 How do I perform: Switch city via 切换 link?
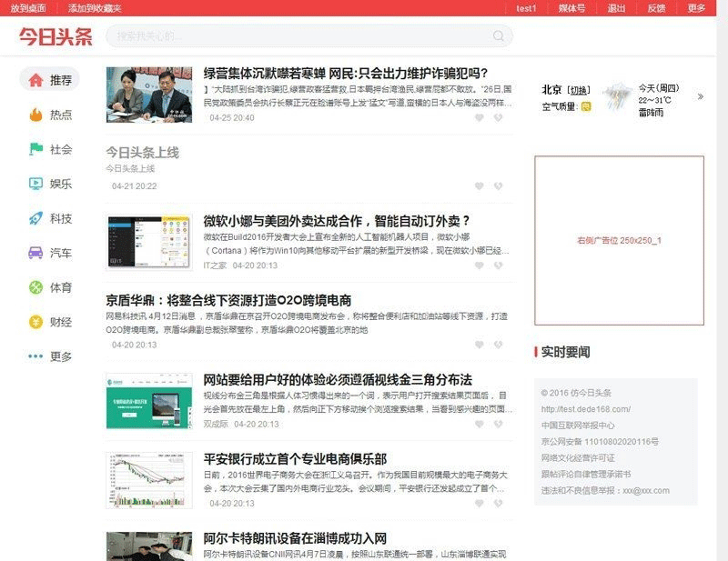pos(579,91)
